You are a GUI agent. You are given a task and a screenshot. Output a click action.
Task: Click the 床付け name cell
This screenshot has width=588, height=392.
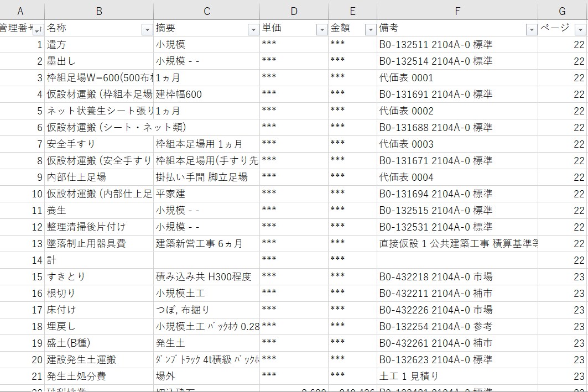99,310
